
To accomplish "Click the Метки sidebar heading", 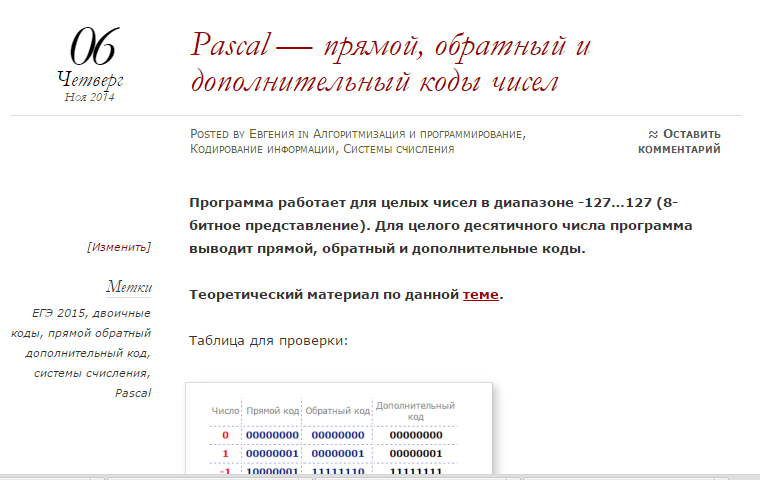I will (128, 287).
